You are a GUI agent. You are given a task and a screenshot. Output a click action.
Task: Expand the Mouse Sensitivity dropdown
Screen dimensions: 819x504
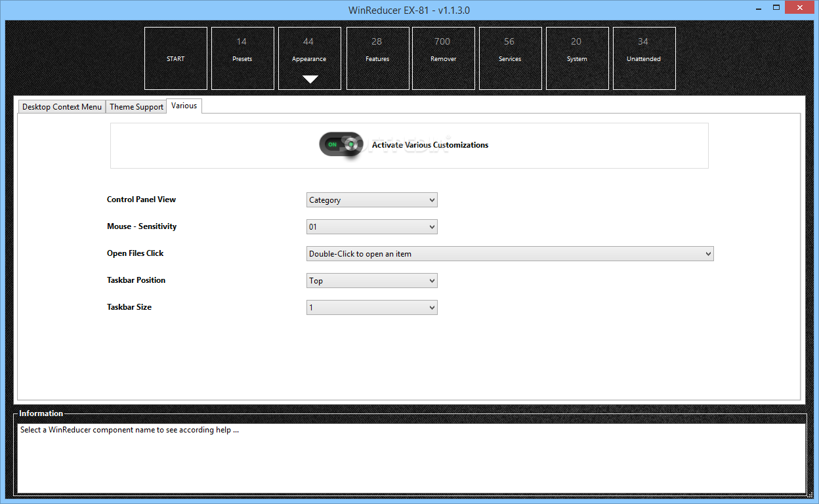tap(371, 227)
